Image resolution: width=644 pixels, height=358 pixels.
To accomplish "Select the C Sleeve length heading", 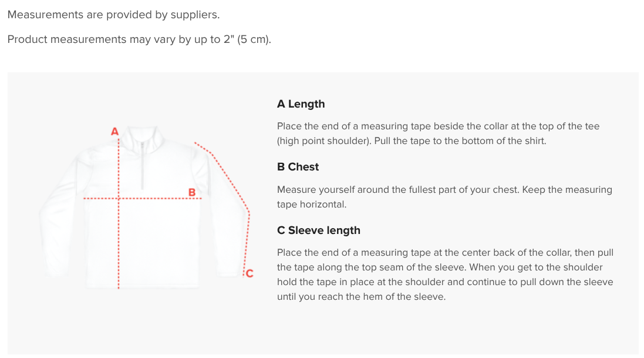I will [x=319, y=230].
